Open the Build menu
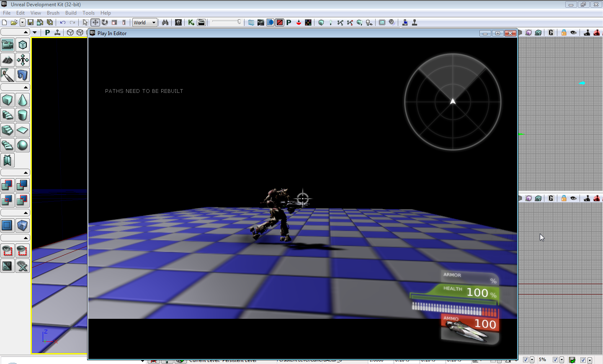Screen dimensions: 603x364 pyautogui.click(x=71, y=13)
